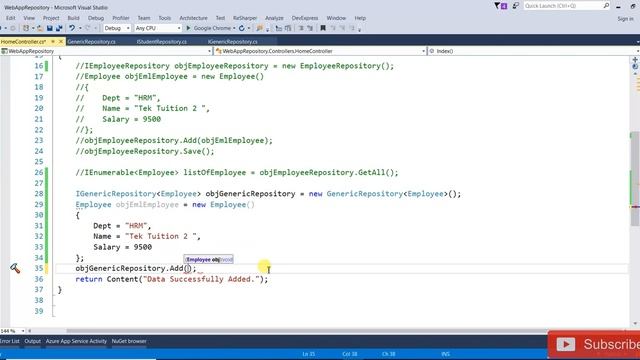Open the Error List panel tab
This screenshot has width=640, height=360.
pos(9,341)
